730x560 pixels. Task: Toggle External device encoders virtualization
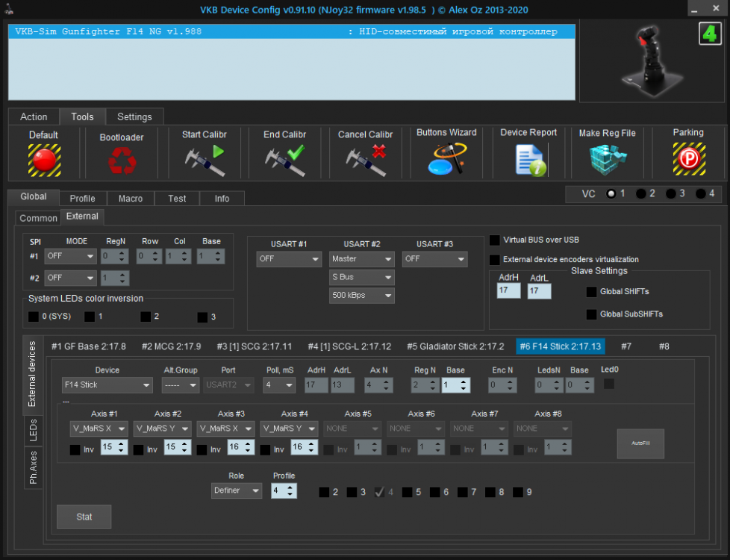point(495,260)
